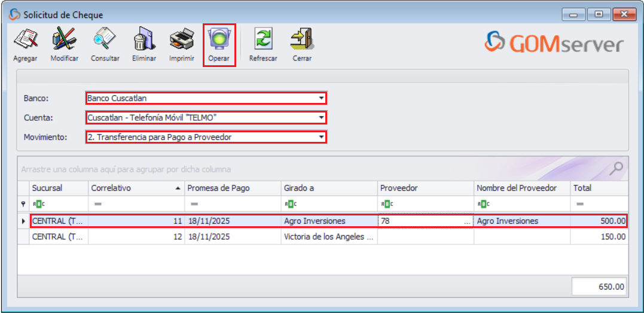Click the group-by column drop area text
Screen dimensions: 644x313
126,169
